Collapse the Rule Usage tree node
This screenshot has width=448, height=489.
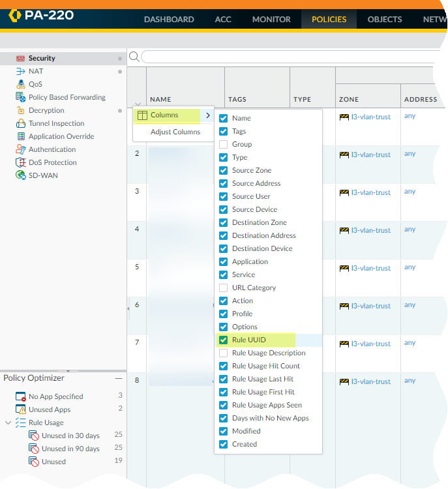pyautogui.click(x=8, y=422)
